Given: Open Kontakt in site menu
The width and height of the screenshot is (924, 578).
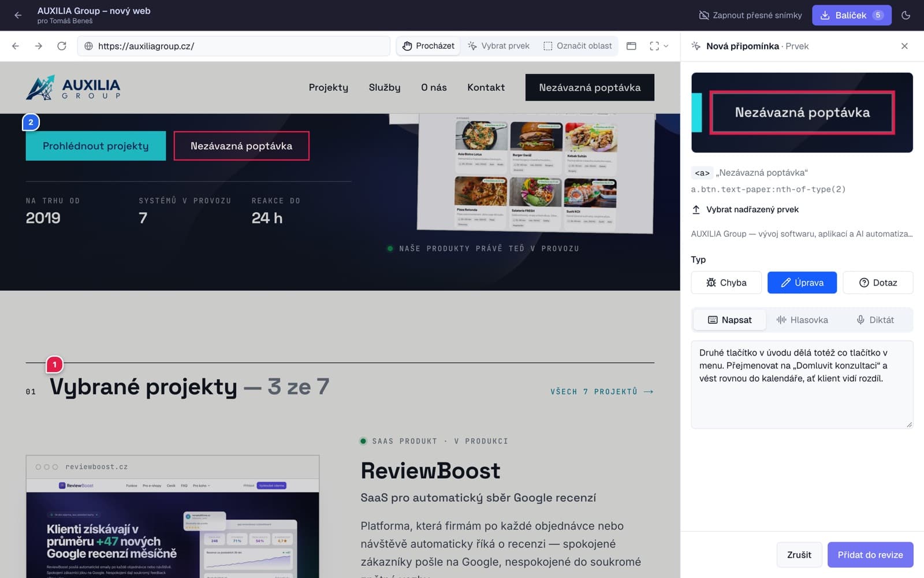Looking at the screenshot, I should pos(486,87).
